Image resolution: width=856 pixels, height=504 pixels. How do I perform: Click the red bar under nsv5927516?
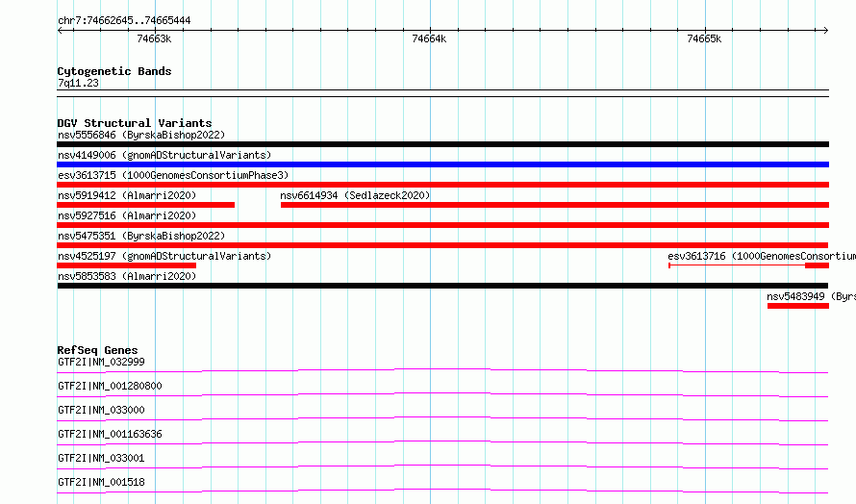coord(442,225)
